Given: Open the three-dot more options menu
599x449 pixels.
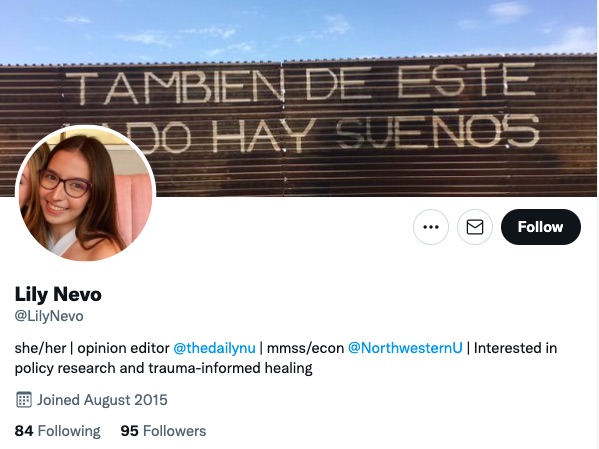Looking at the screenshot, I should click(x=431, y=227).
